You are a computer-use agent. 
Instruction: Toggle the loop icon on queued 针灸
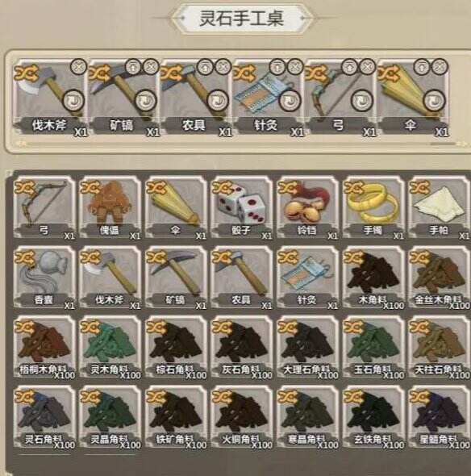[x=290, y=101]
